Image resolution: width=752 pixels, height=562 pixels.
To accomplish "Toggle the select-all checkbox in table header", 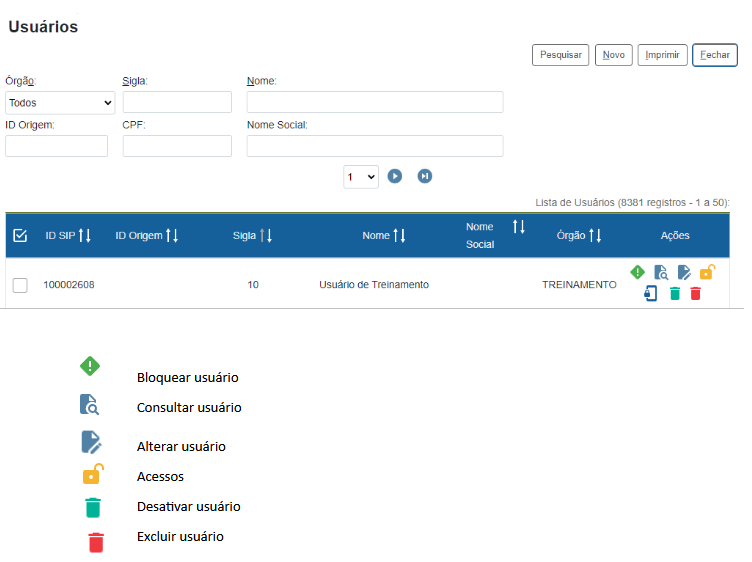I will [x=20, y=236].
